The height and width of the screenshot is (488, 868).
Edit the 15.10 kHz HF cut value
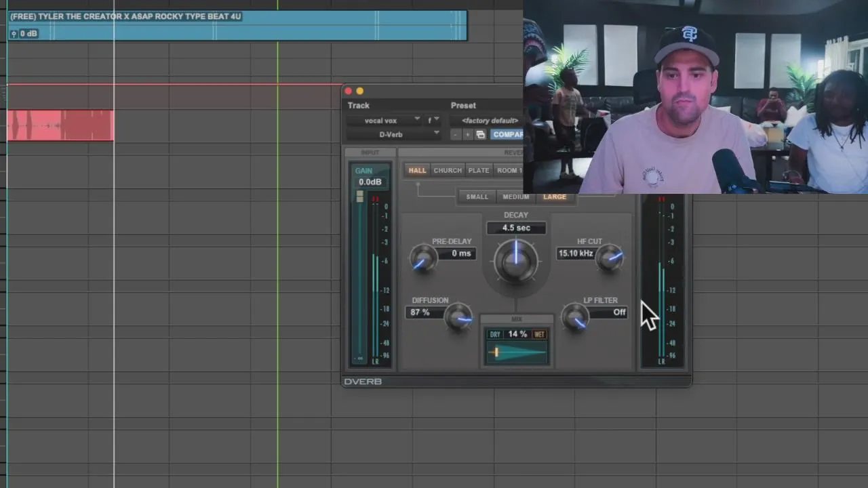pyautogui.click(x=575, y=253)
